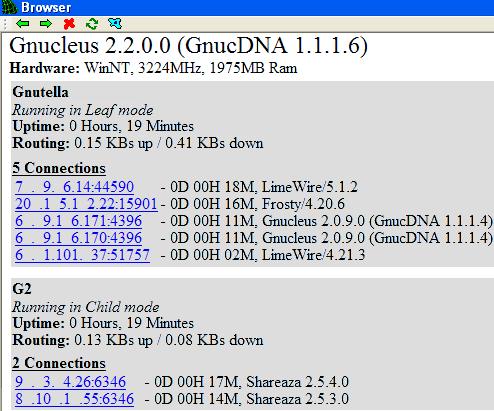Click the '2 Connections' heading
This screenshot has width=494, height=411.
pyautogui.click(x=59, y=363)
